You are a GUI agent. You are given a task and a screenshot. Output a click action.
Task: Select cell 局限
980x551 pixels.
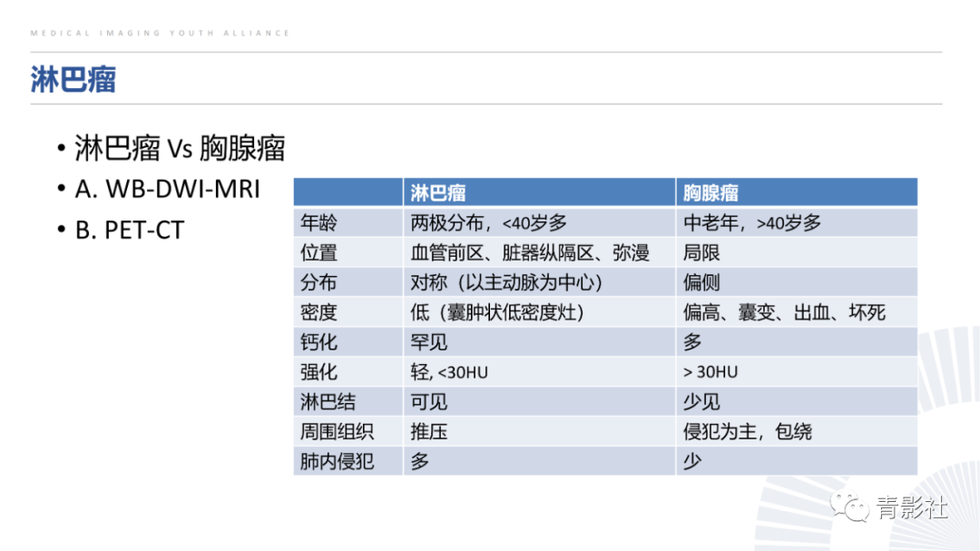(x=797, y=252)
